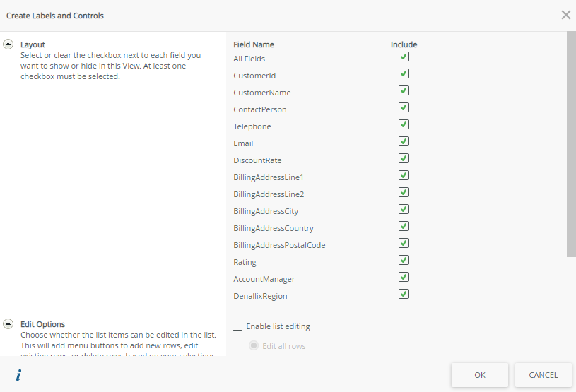The height and width of the screenshot is (392, 576).
Task: Toggle the Telephone include checkbox
Action: point(404,125)
